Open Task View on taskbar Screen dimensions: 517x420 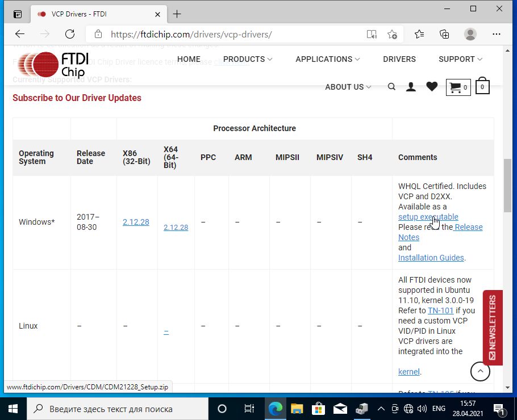249,409
